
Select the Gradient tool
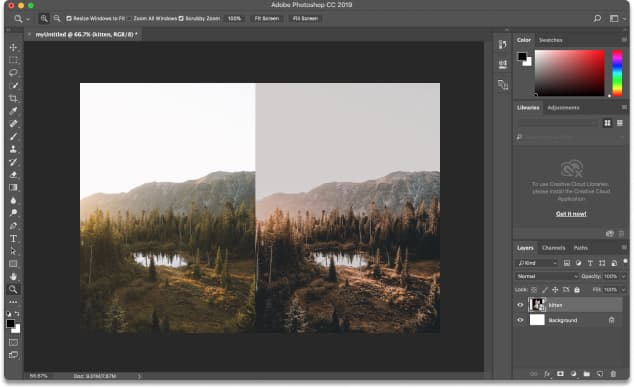point(13,188)
